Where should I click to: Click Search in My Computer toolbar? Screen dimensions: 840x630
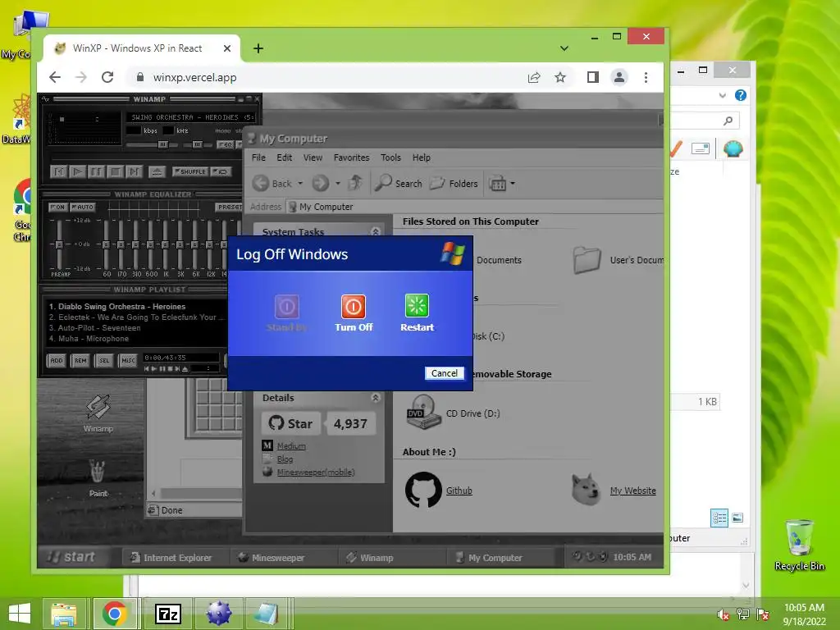click(399, 183)
